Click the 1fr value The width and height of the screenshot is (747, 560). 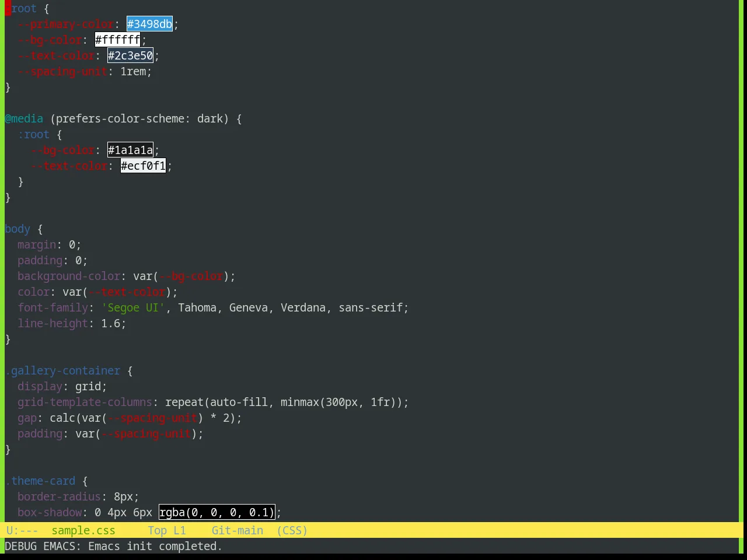381,402
